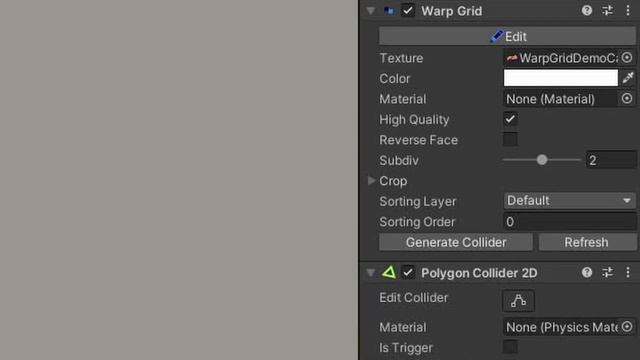The image size is (640, 360).
Task: Enable Is Trigger checkbox
Action: (x=510, y=347)
